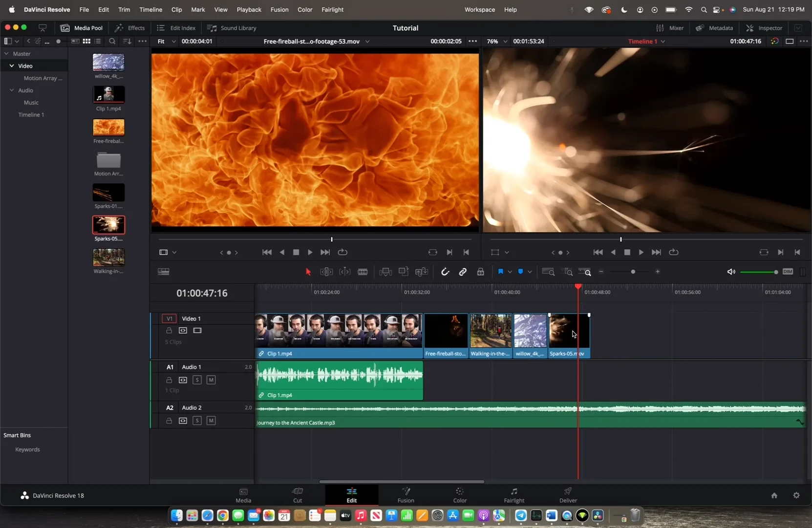
Task: Collapse the Video section in Master bin
Action: coord(11,66)
